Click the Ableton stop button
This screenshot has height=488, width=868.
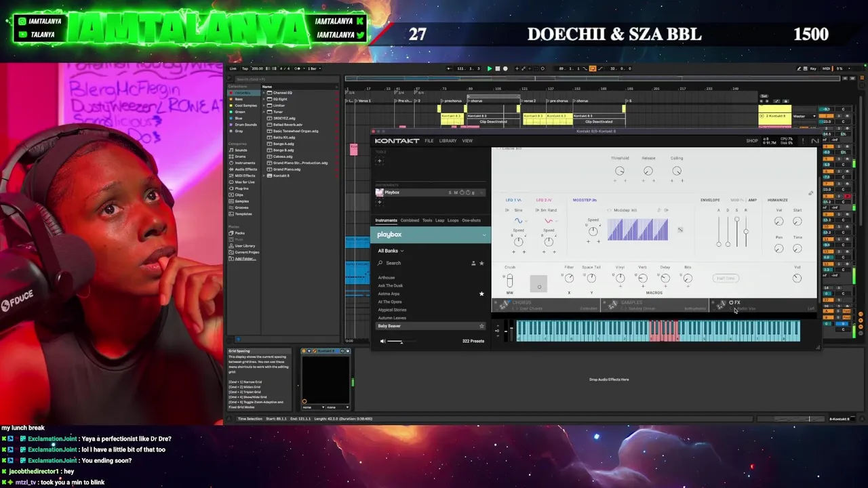pyautogui.click(x=497, y=68)
